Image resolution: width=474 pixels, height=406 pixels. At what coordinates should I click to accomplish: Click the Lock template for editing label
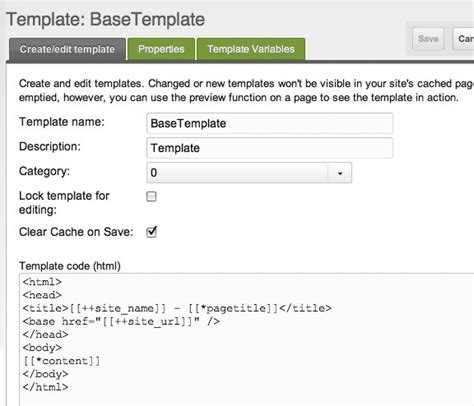[64, 203]
